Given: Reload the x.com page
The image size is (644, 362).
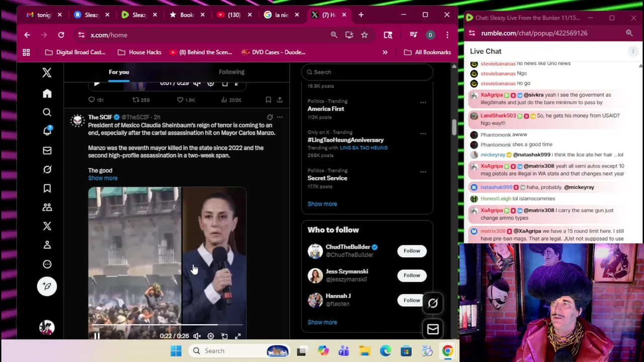Looking at the screenshot, I should point(61,35).
